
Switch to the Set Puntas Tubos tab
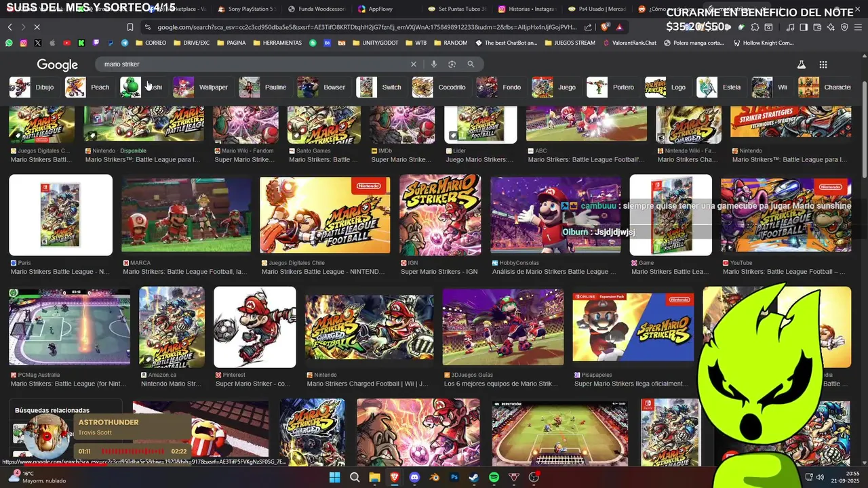457,9
